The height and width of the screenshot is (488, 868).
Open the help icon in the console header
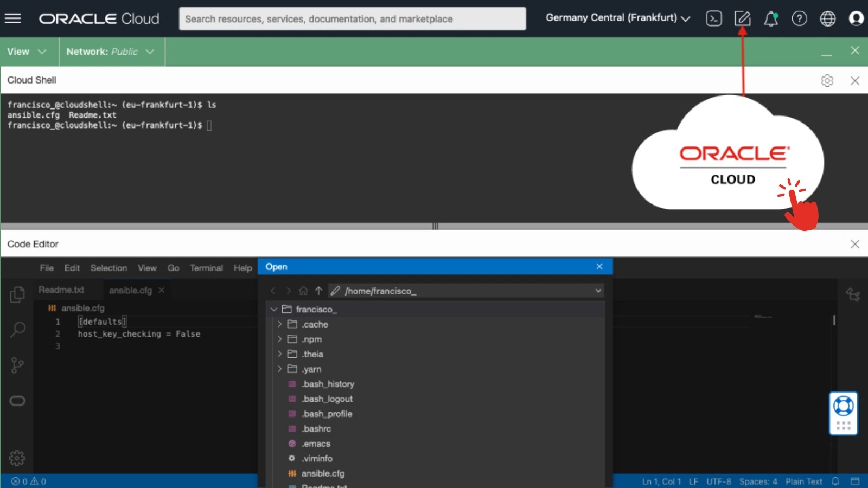pyautogui.click(x=799, y=18)
